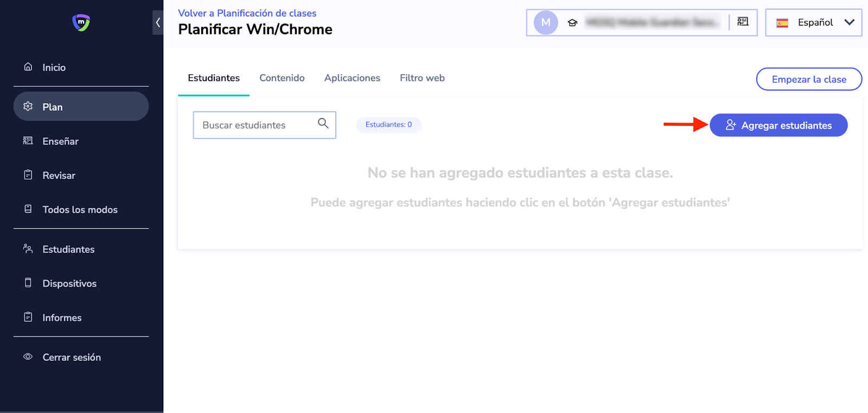Click the gear icon beside Plan

click(28, 106)
